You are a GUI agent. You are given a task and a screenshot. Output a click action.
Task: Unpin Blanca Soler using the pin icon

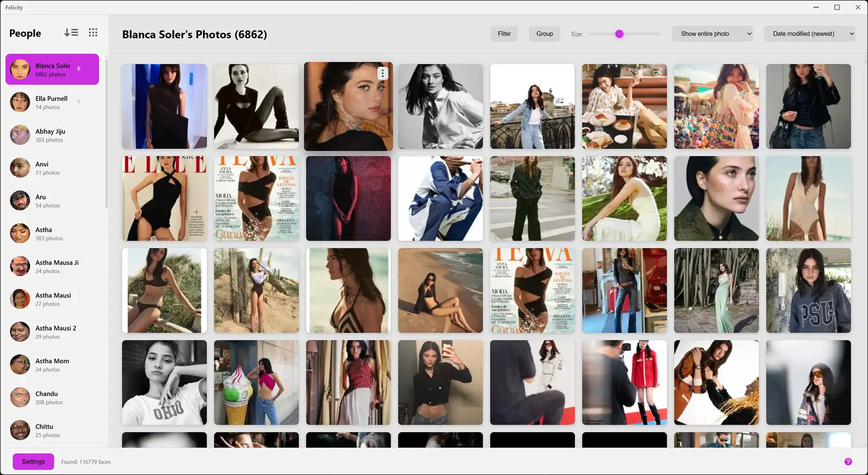click(x=79, y=68)
